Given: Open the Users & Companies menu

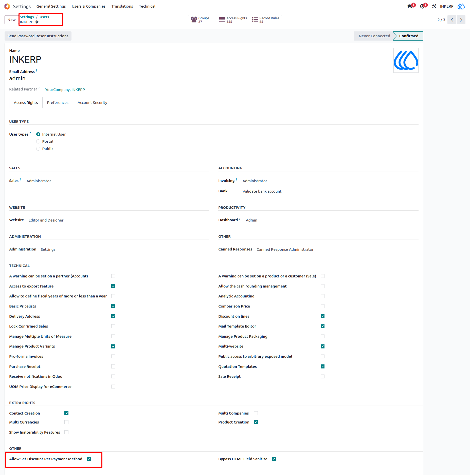Looking at the screenshot, I should (88, 6).
